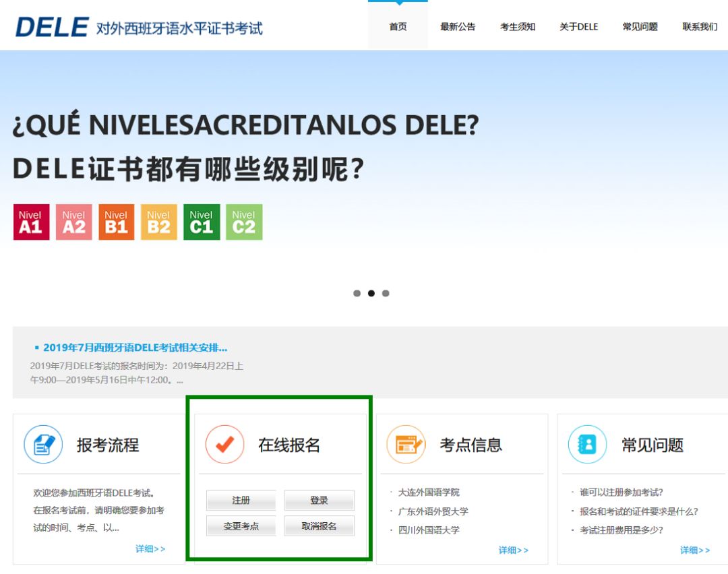Open the 四川外国语大学 exam center link
728x574 pixels.
click(x=429, y=530)
